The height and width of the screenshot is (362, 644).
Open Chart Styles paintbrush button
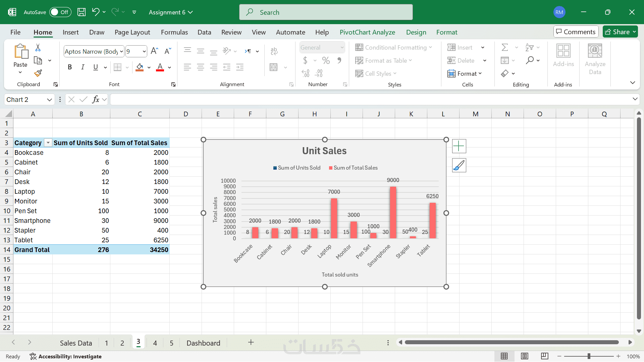pyautogui.click(x=459, y=165)
